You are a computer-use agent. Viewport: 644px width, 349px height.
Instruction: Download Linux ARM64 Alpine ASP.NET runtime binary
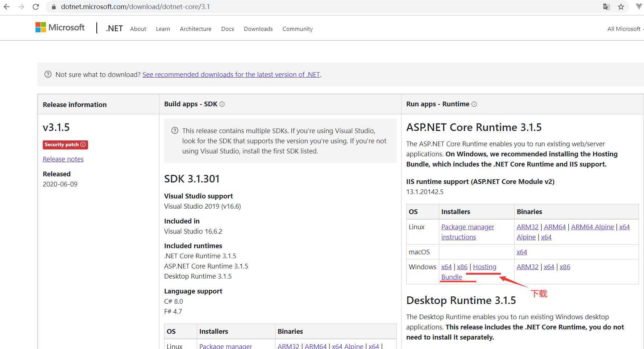click(592, 227)
